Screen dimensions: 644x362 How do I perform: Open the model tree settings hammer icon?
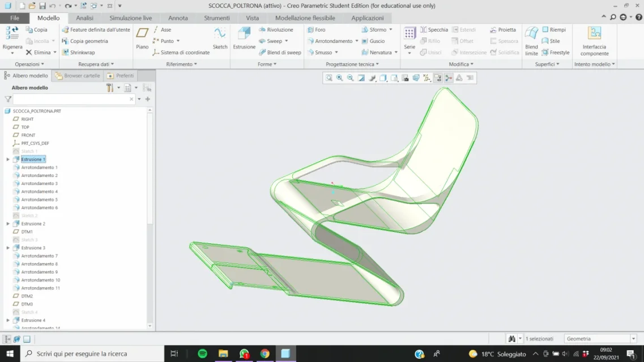[110, 88]
